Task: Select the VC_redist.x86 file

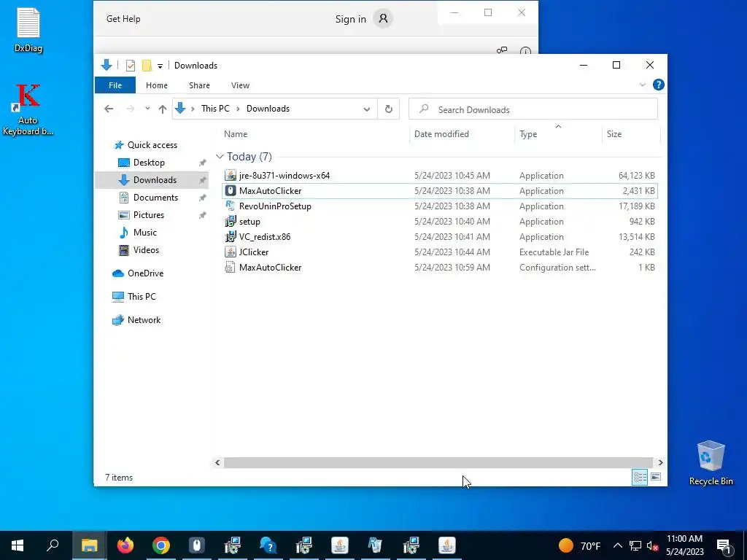Action: click(x=264, y=237)
